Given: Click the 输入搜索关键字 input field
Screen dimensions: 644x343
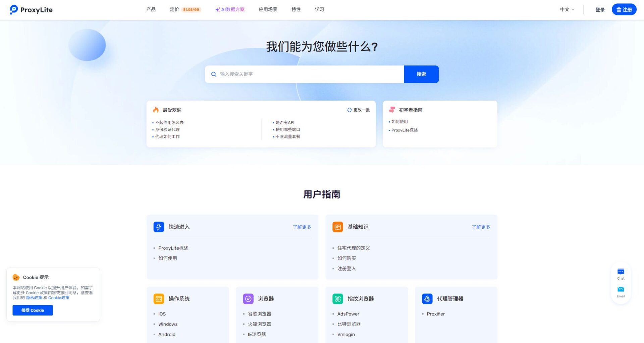Looking at the screenshot, I should click(305, 74).
